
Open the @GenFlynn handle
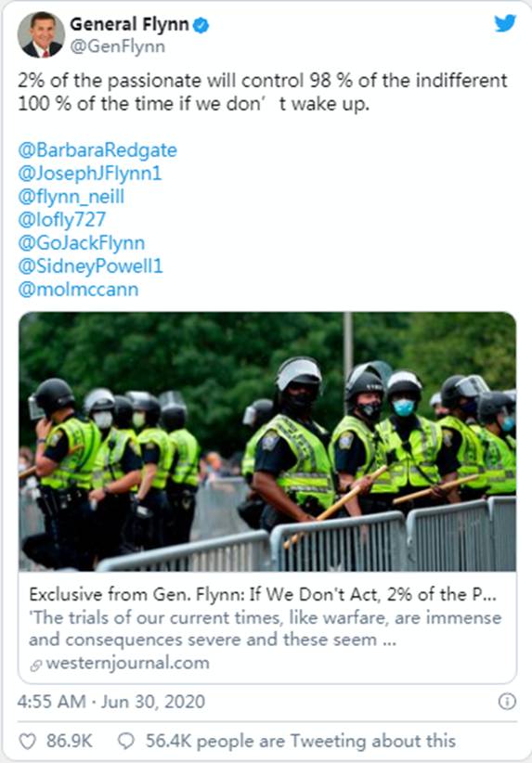118,46
